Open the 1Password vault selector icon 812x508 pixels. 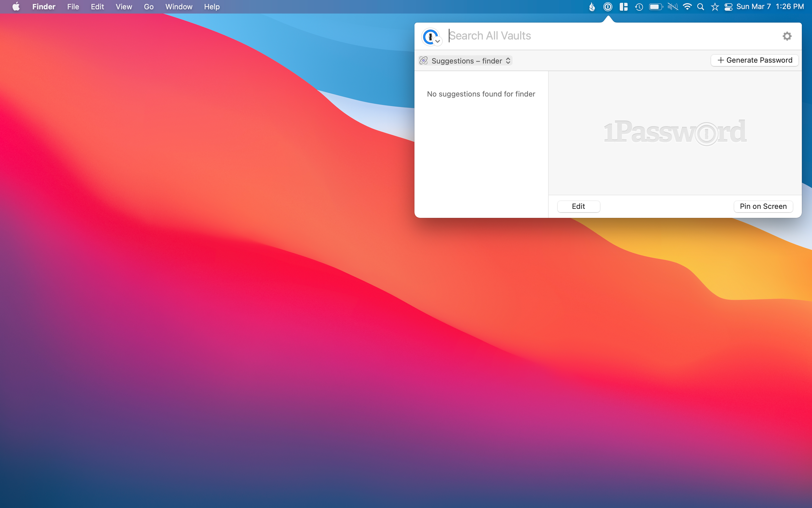pos(431,37)
